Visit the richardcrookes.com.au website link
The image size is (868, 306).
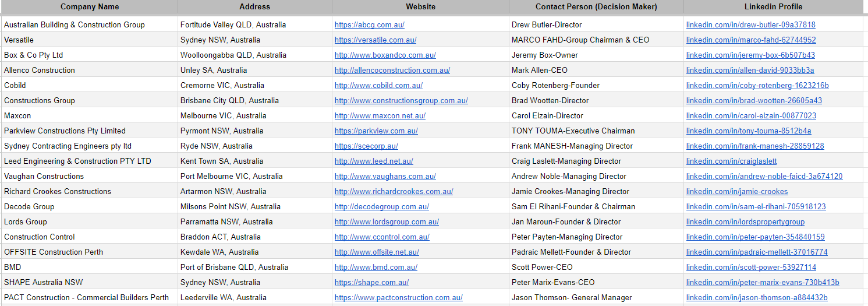(394, 192)
